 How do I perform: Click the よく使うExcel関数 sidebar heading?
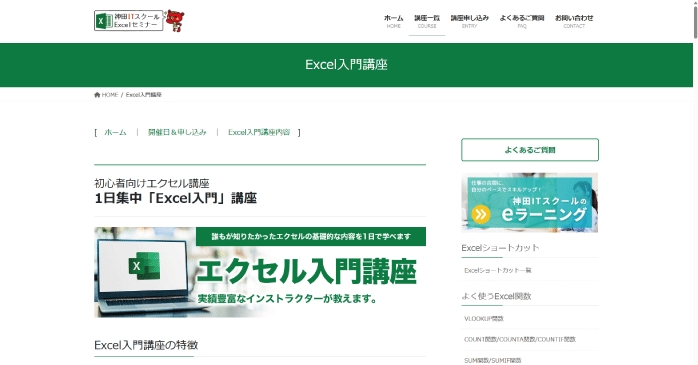coord(496,296)
